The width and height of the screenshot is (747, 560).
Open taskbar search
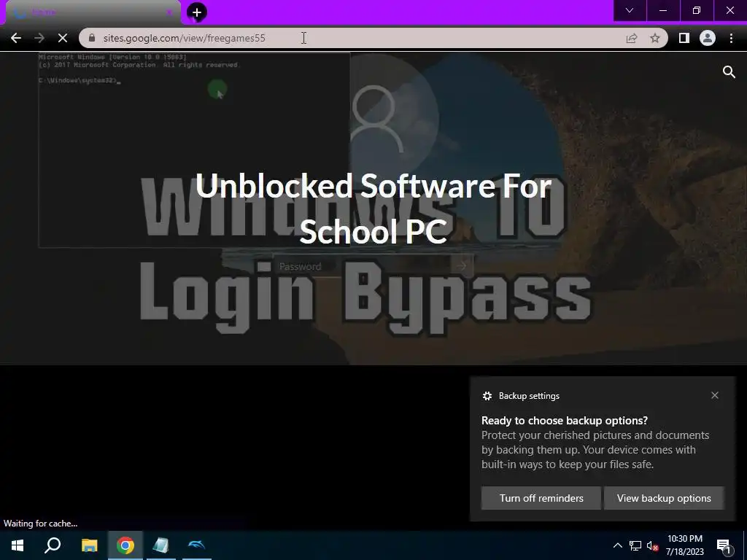point(53,545)
